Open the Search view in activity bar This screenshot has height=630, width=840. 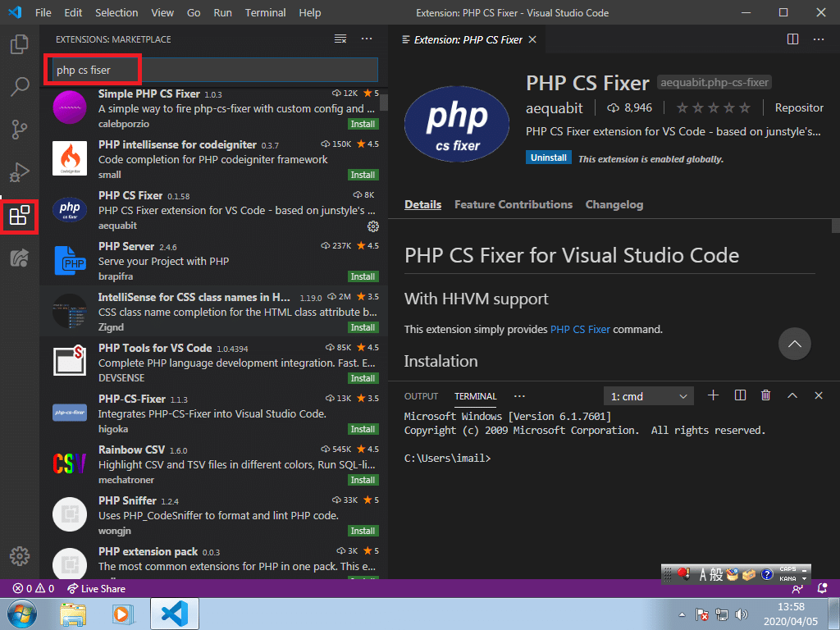pos(20,87)
